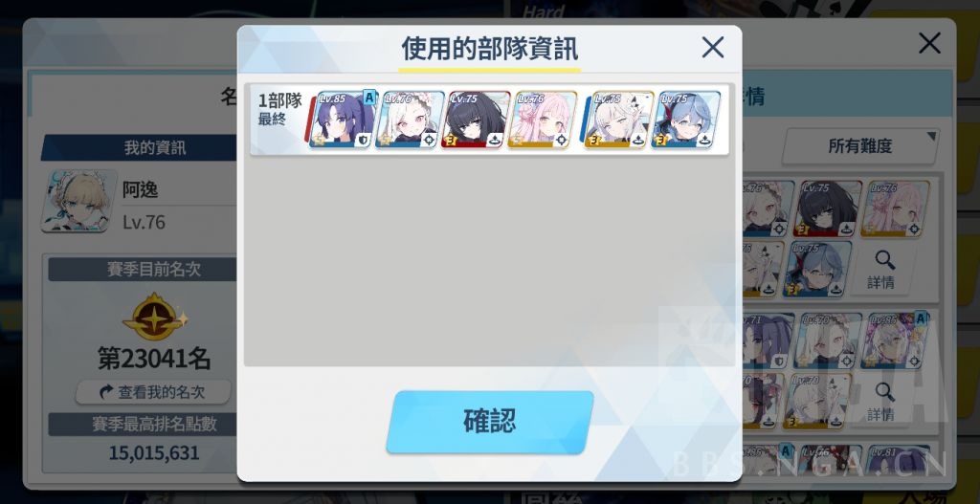Close the background ranking window

coord(929,43)
